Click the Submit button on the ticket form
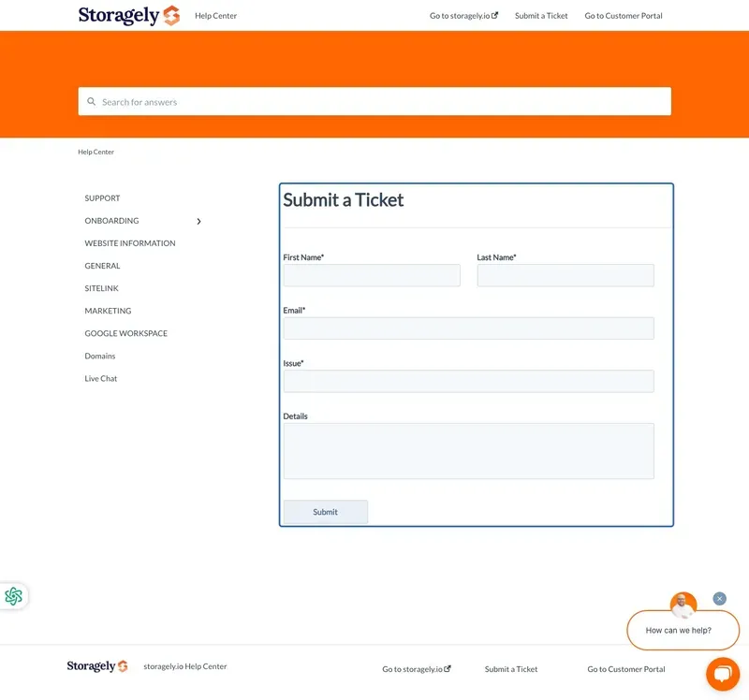This screenshot has width=749, height=700. [325, 512]
